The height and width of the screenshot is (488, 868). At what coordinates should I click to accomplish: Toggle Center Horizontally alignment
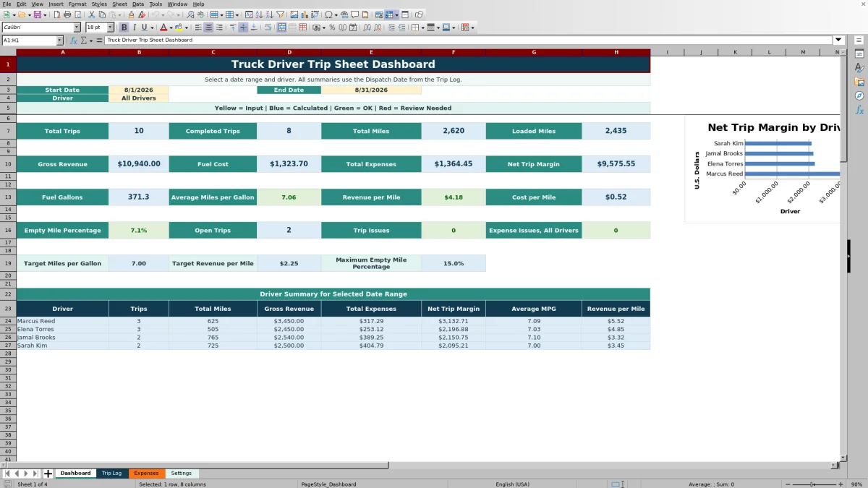208,27
